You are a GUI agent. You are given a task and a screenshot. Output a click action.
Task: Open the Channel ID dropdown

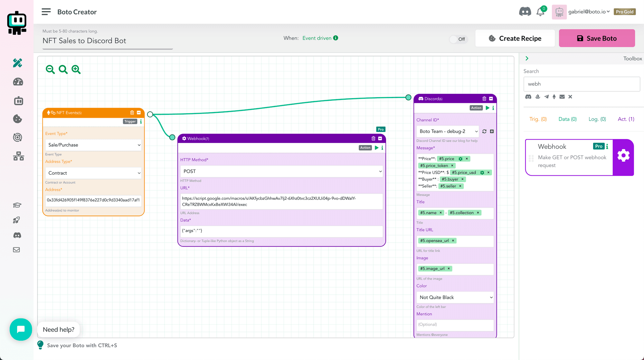(x=448, y=131)
